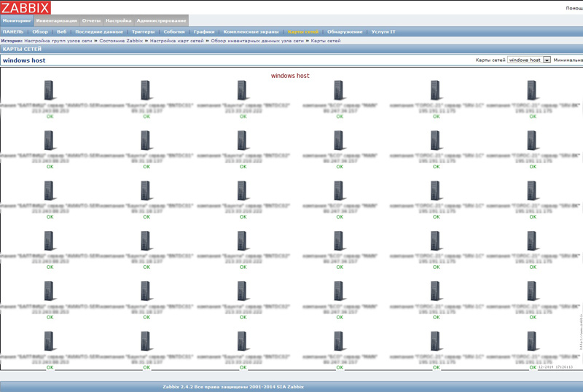The width and height of the screenshot is (583, 392).
Task: Click bottom-row server icon labeled BNTDC02
Action: coord(242,342)
